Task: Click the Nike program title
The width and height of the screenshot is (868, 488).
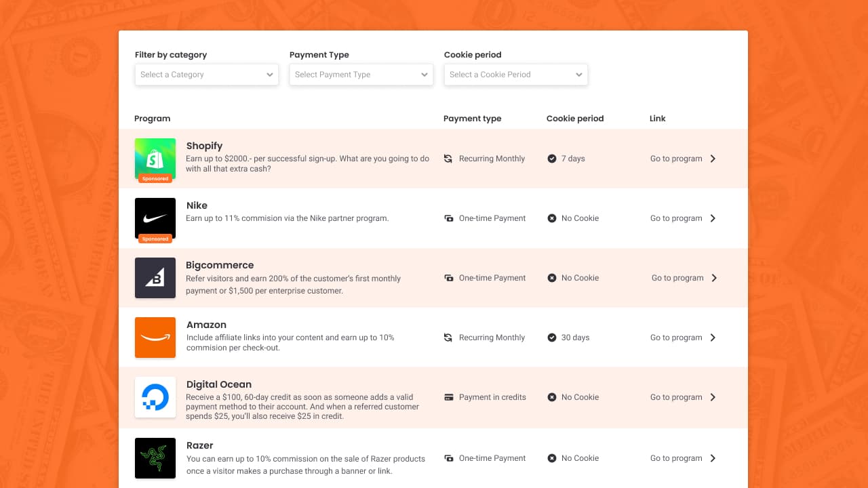Action: point(197,205)
